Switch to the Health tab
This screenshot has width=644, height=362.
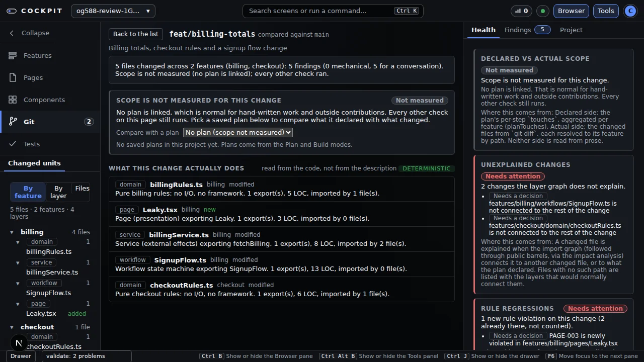click(484, 30)
